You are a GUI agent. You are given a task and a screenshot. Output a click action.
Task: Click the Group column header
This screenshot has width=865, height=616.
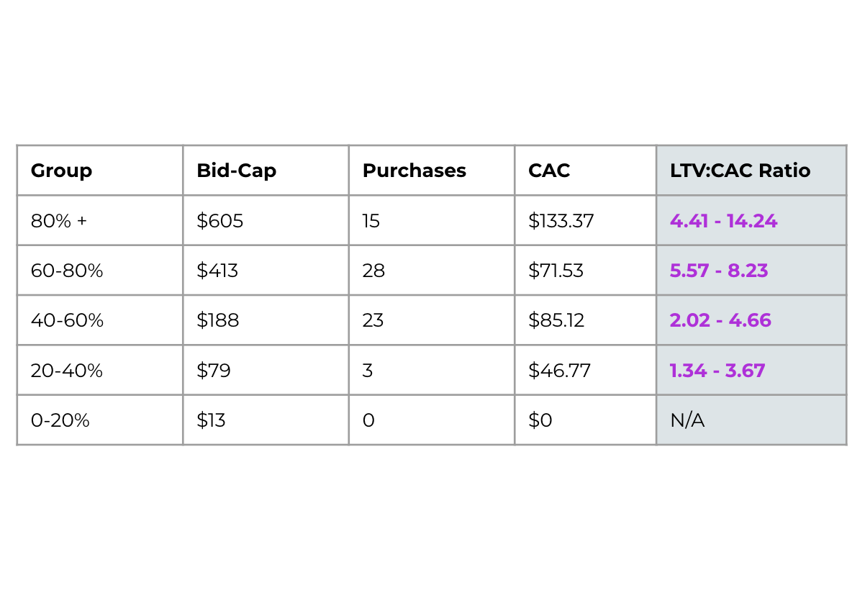coord(100,171)
